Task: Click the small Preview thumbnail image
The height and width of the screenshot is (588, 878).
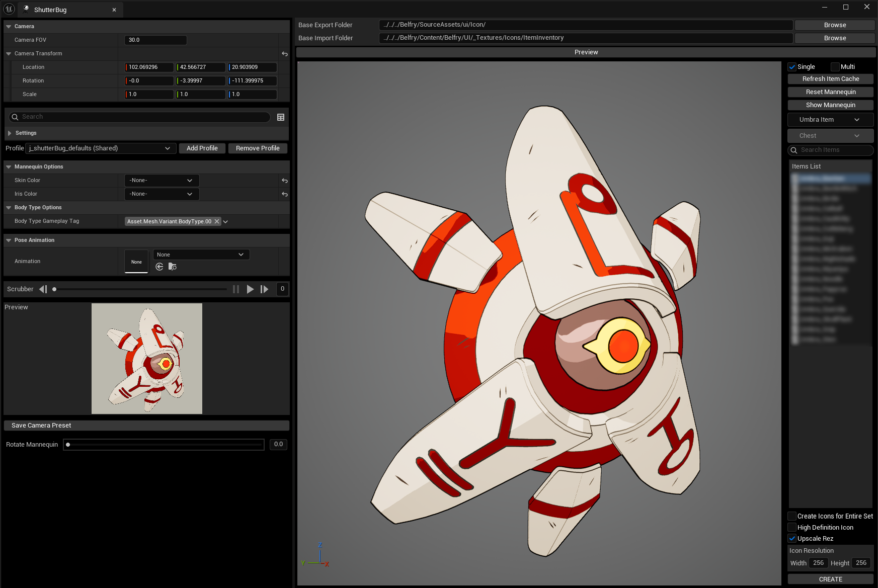Action: click(x=147, y=359)
